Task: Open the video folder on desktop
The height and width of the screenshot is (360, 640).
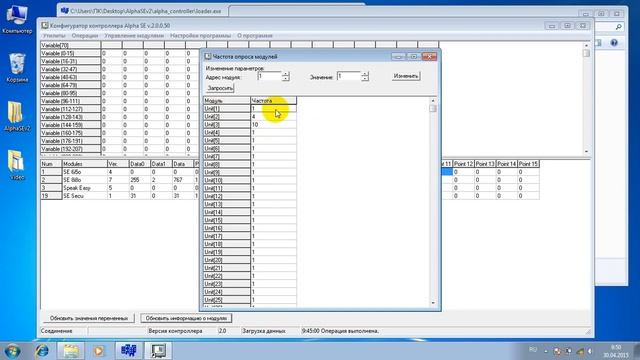Action: pos(17,165)
